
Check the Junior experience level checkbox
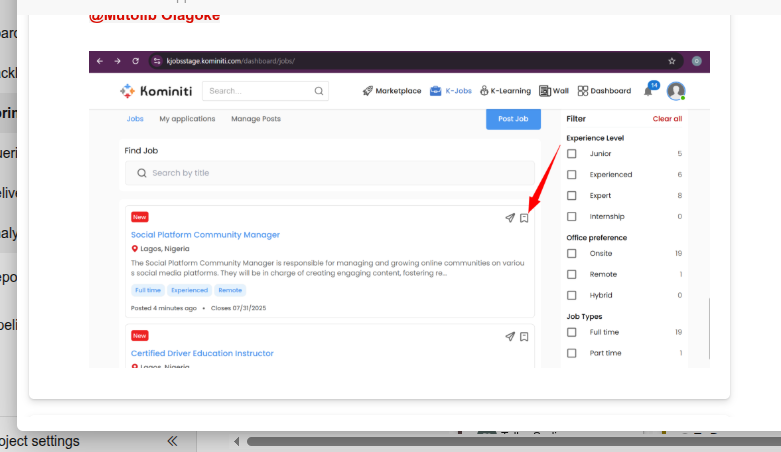[x=572, y=154]
